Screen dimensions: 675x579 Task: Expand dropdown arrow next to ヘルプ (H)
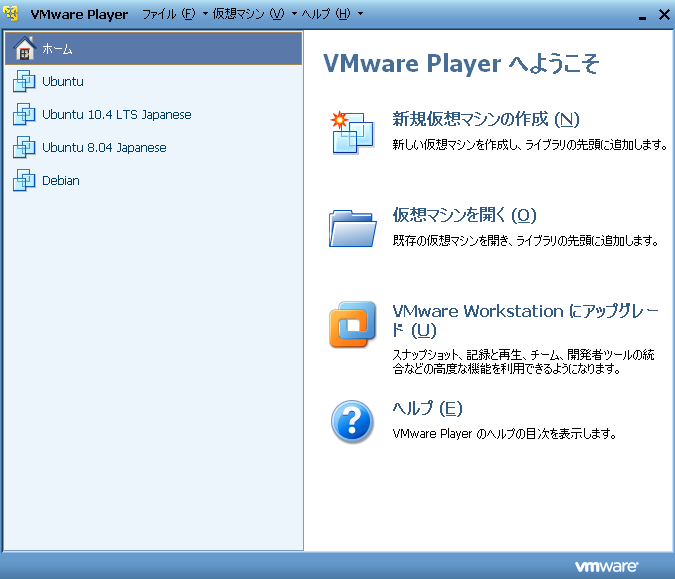click(360, 14)
